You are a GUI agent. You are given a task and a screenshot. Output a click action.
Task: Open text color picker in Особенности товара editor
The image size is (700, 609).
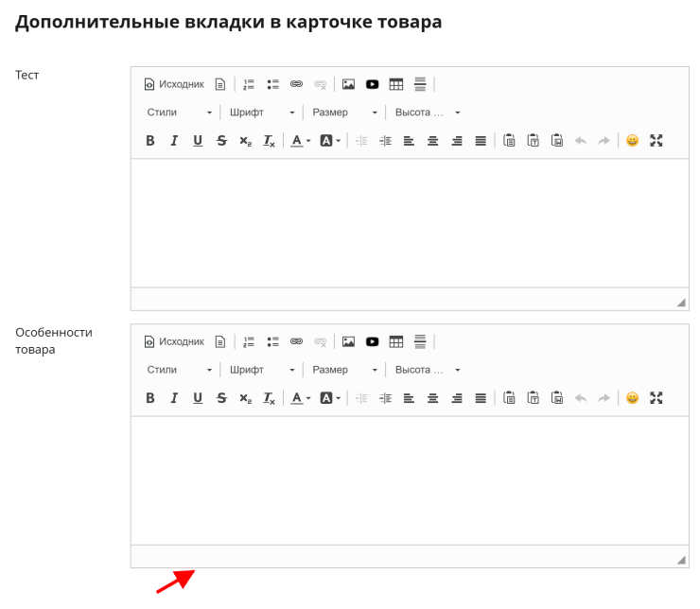[301, 398]
